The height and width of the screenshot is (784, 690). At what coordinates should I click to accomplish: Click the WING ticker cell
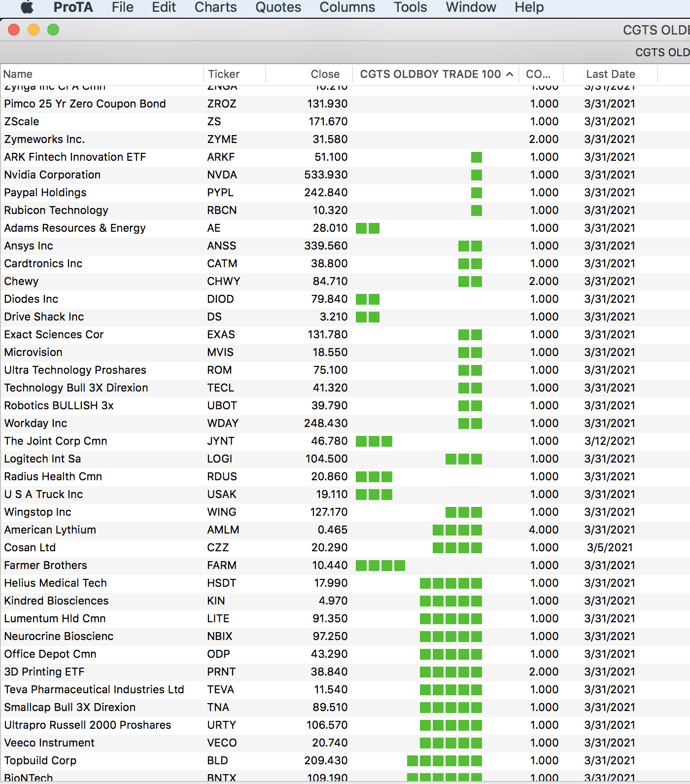[x=222, y=512]
